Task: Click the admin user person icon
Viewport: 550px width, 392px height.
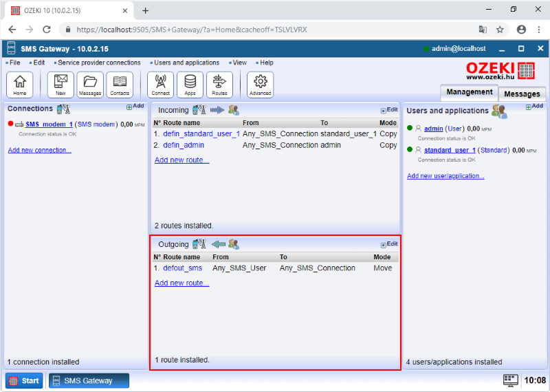Action: (418, 129)
